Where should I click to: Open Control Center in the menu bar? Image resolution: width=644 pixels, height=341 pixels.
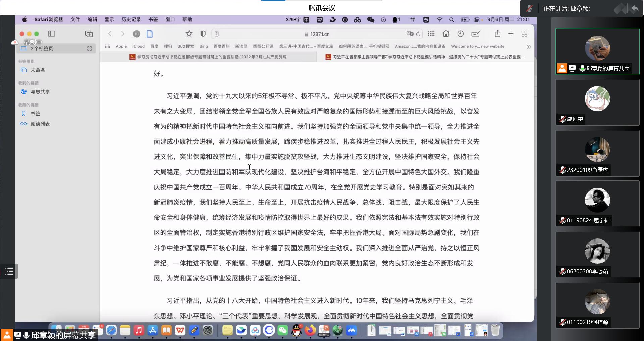click(x=477, y=20)
